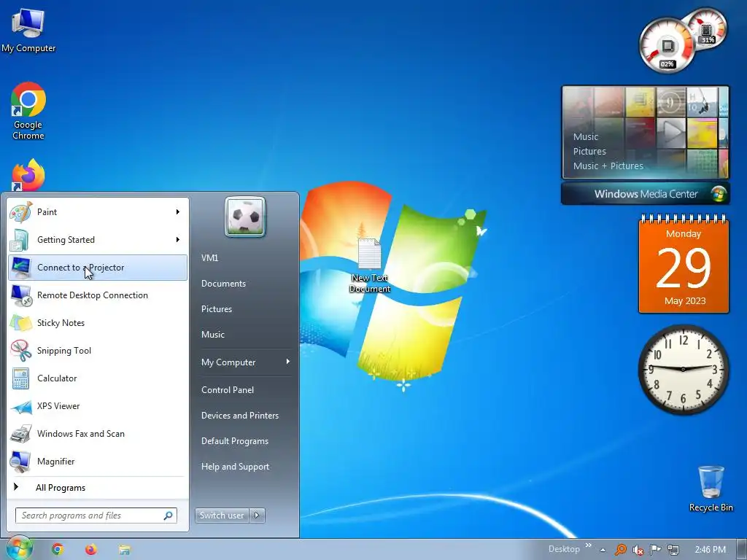Open Documents from the Start menu
The height and width of the screenshot is (560, 747).
tap(223, 284)
